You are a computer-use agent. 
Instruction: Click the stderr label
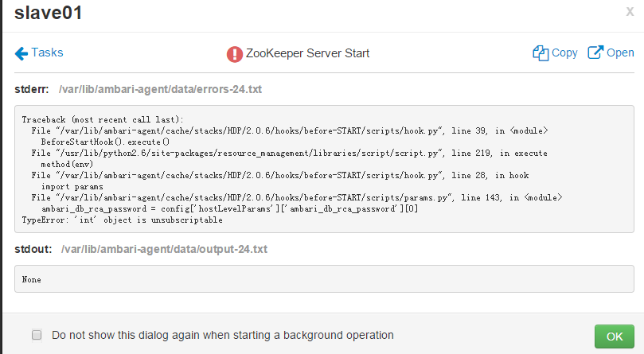click(x=32, y=90)
